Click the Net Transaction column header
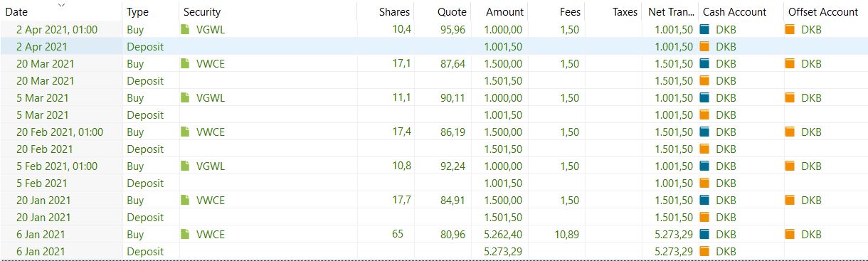This screenshot has width=868, height=261. (671, 12)
